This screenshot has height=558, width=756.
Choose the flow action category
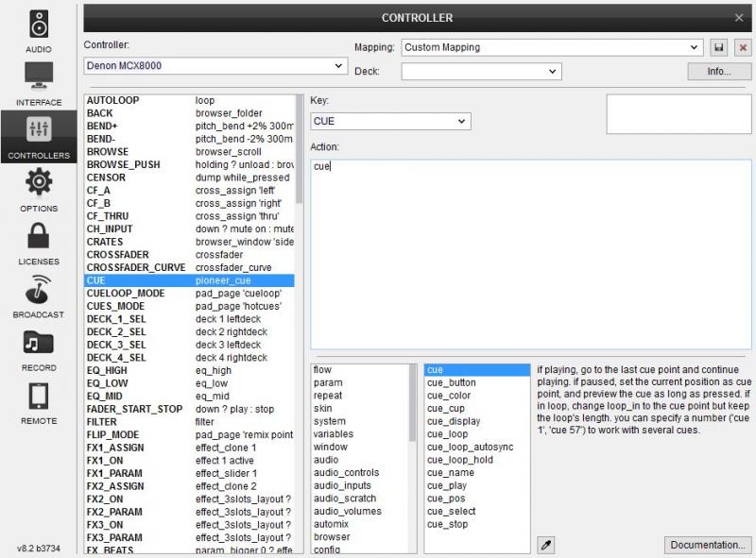360,369
